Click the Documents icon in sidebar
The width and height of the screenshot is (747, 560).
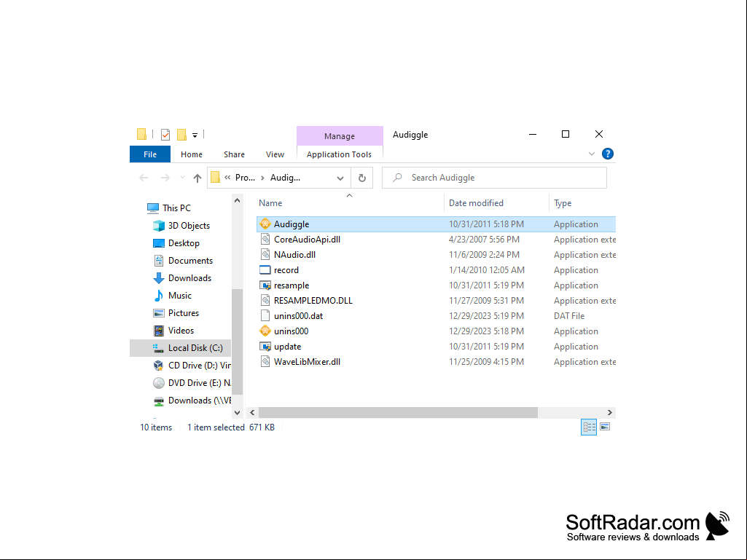pyautogui.click(x=159, y=261)
